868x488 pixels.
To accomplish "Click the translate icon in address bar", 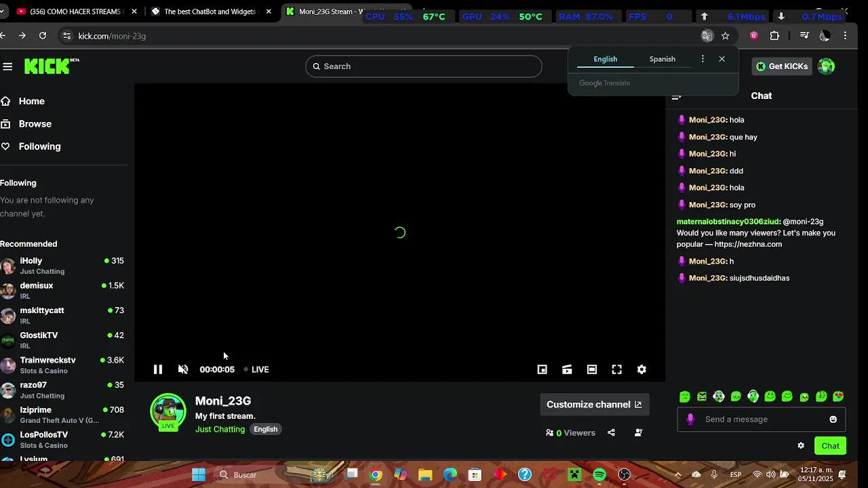I will (707, 36).
